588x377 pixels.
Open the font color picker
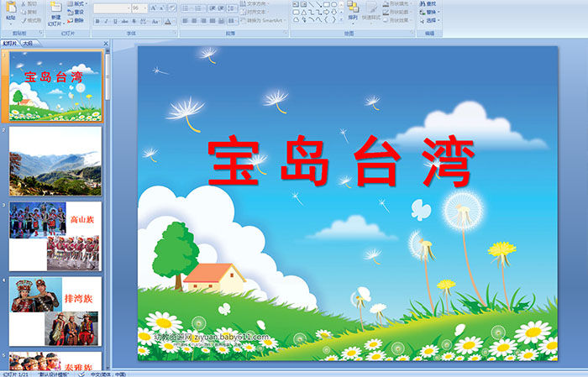click(171, 21)
